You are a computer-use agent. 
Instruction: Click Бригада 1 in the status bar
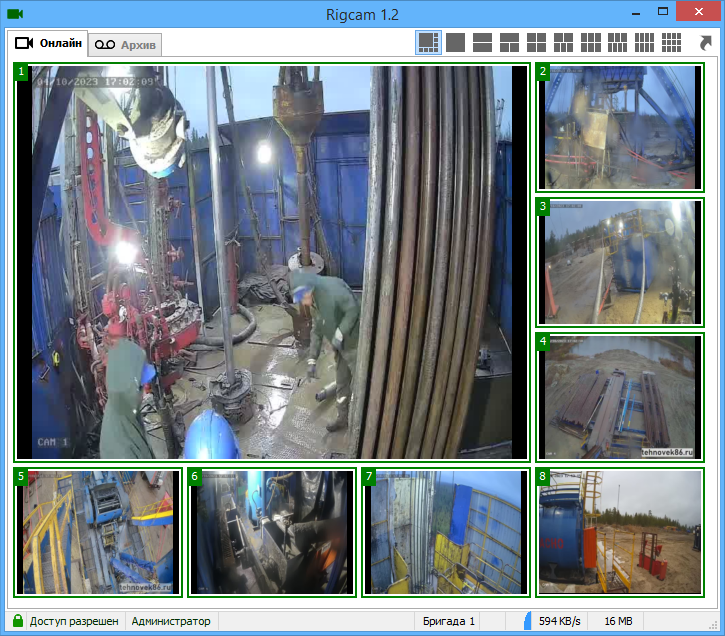click(449, 621)
